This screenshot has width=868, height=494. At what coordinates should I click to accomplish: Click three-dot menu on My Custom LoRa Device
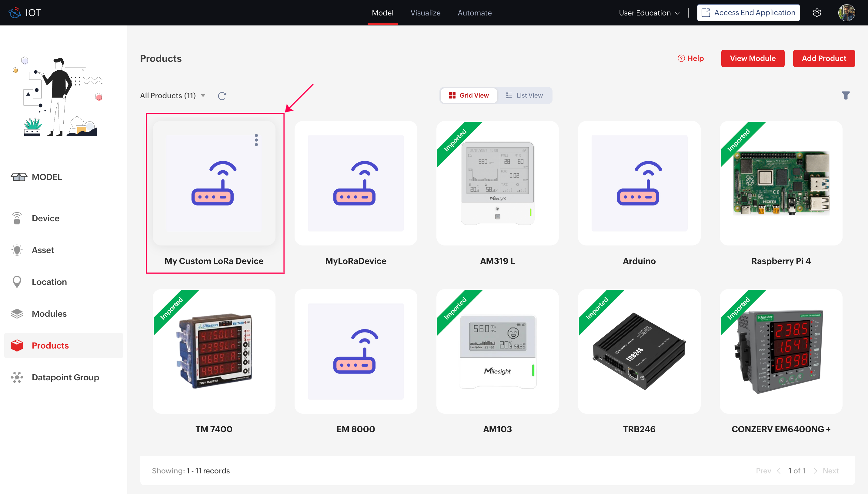[x=256, y=140]
